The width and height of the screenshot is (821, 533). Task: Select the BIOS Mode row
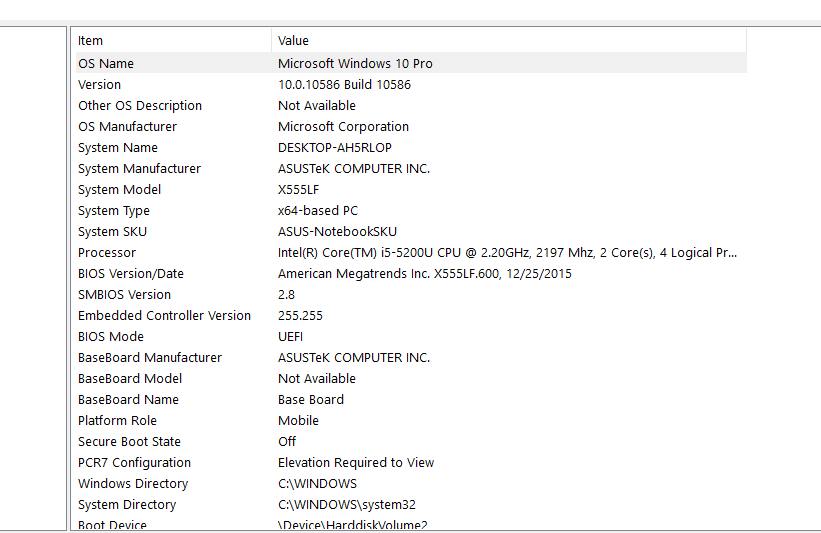tap(411, 336)
